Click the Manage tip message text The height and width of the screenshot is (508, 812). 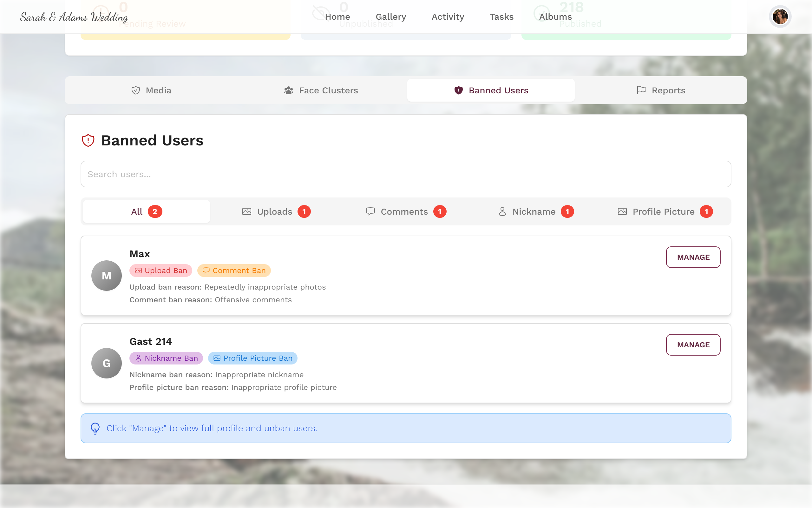point(212,428)
